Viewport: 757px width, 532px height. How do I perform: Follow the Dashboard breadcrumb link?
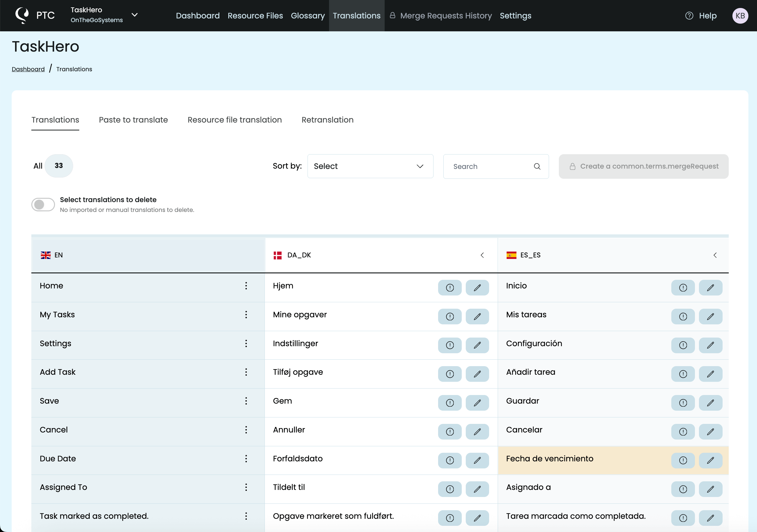pos(28,69)
